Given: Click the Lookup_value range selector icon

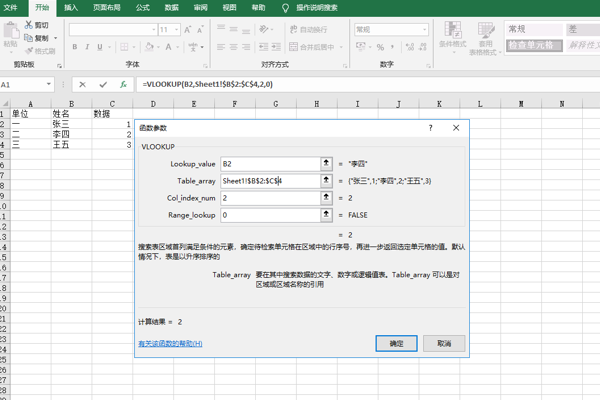Looking at the screenshot, I should tap(326, 163).
